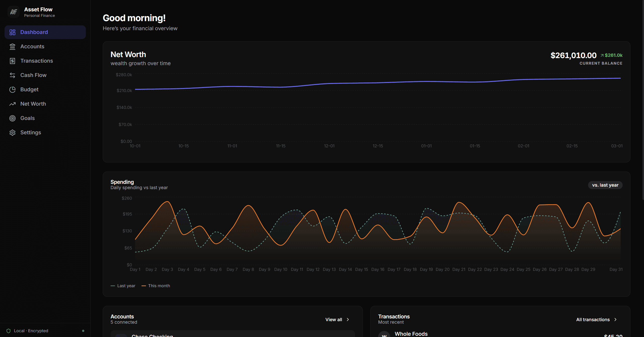Click the chevron next to All transactions
Viewport: 644px width, 337px height.
pyautogui.click(x=616, y=319)
